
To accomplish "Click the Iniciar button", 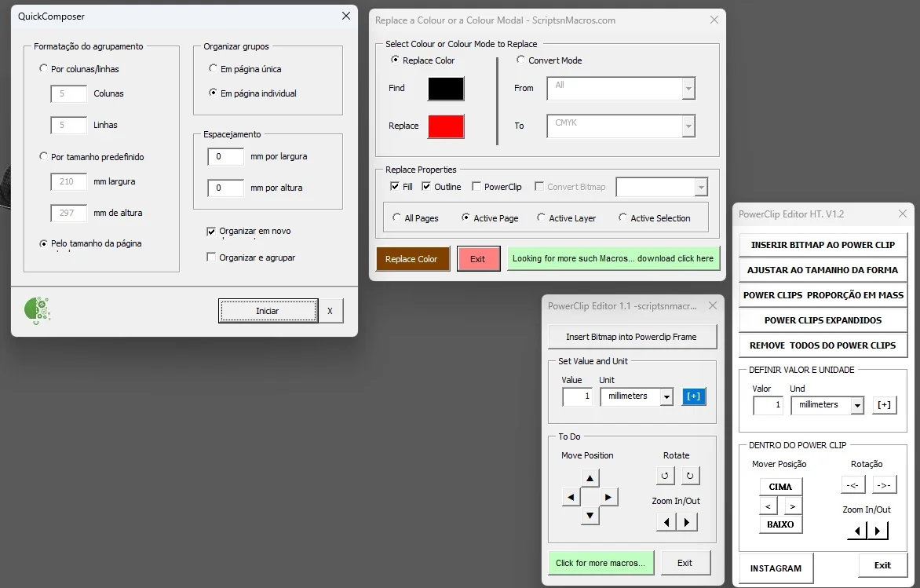I will (x=268, y=311).
